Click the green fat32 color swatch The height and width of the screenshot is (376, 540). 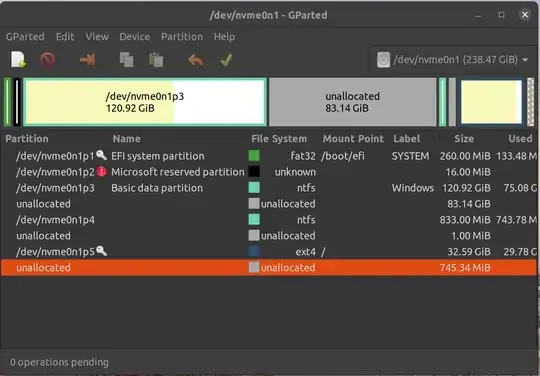click(x=254, y=156)
